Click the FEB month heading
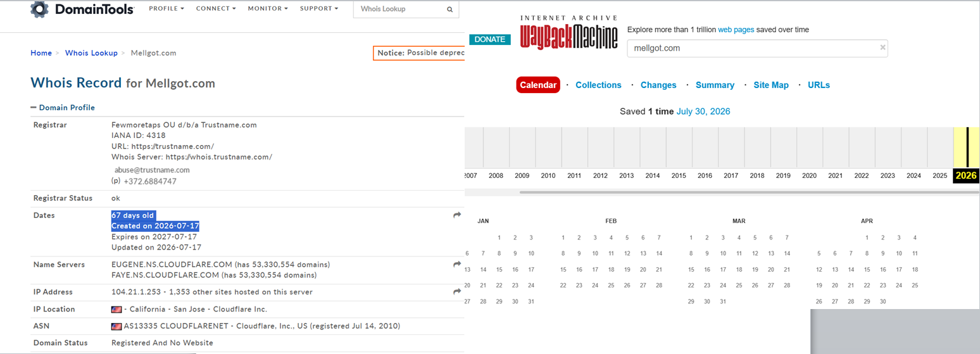This screenshot has width=980, height=354. 611,221
